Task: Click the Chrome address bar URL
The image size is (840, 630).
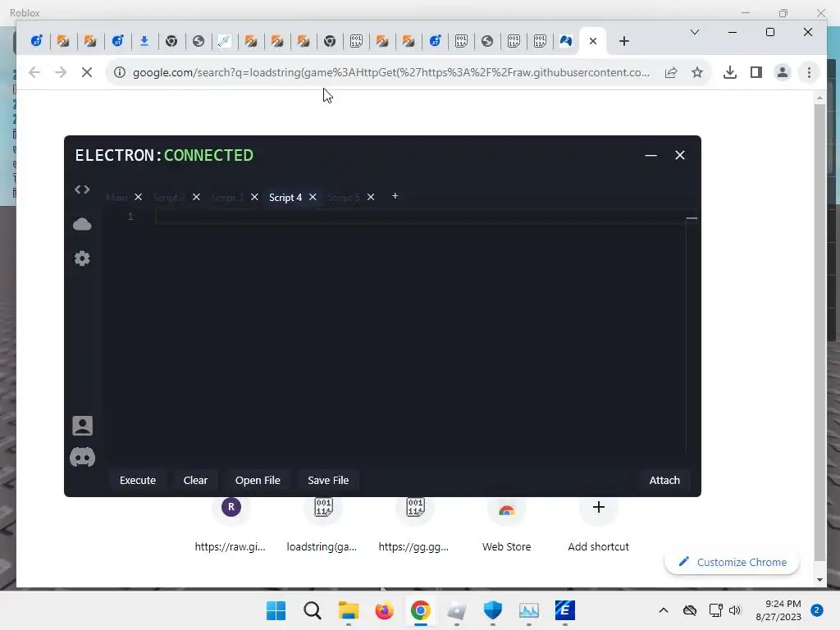Action: [x=391, y=72]
